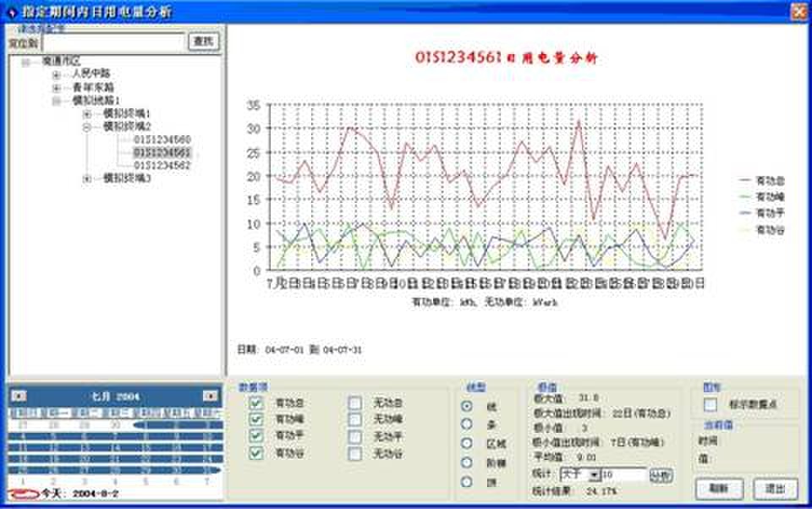
Task: Collapse the 模拟终端2 tree node
Action: click(x=87, y=127)
